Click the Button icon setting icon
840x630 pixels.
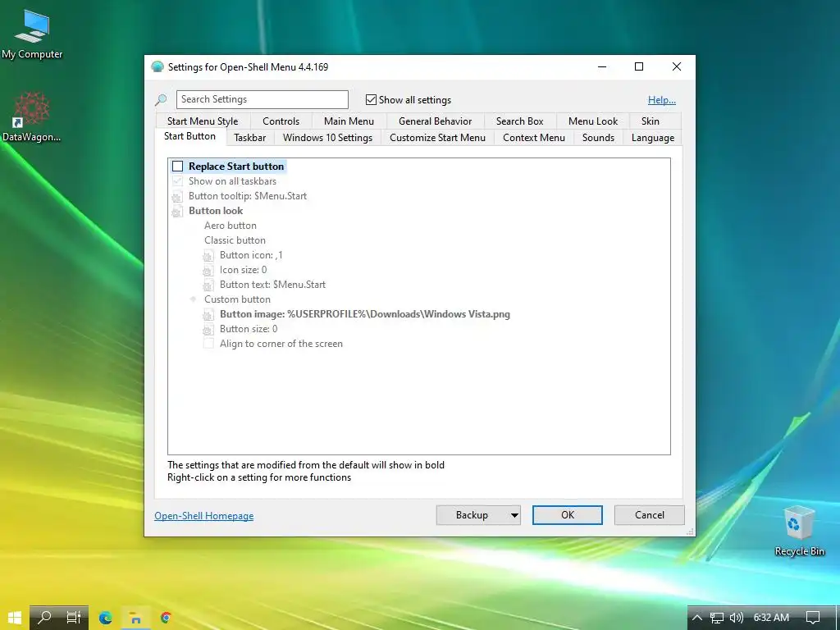(208, 255)
